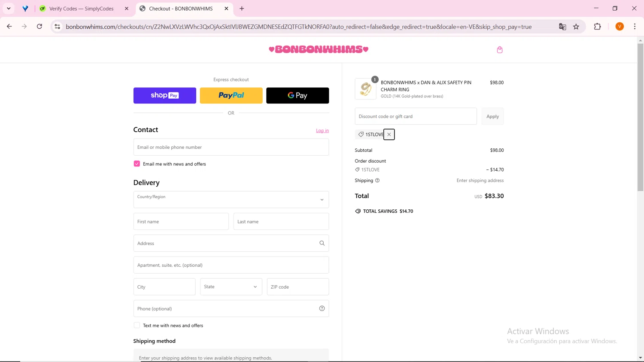
Task: Click the scrollbar down arrow
Action: pos(640,358)
